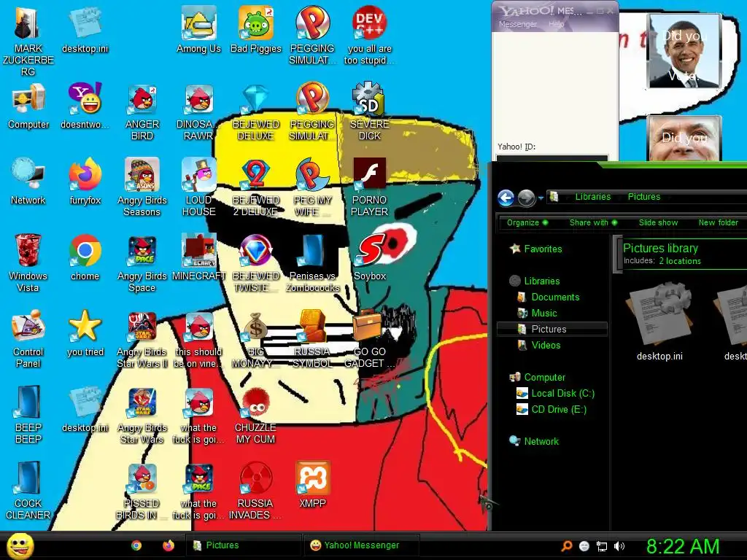This screenshot has height=560, width=747.
Task: Open Messenger menu in Yahoo window
Action: coord(518,24)
